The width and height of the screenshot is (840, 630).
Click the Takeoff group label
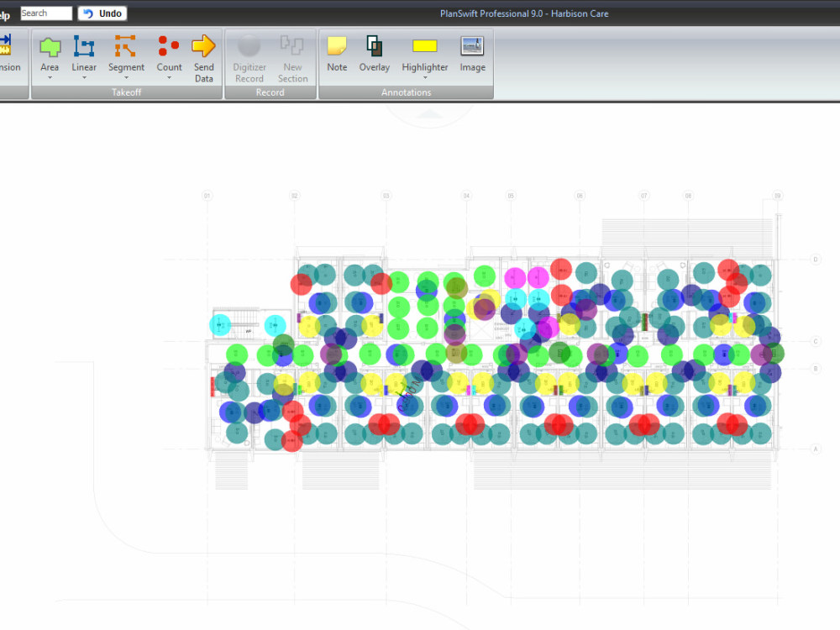[127, 92]
